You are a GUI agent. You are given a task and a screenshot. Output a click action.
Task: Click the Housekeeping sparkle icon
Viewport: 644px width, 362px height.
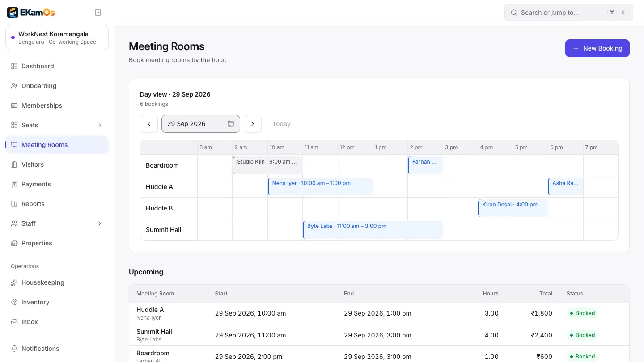click(14, 282)
